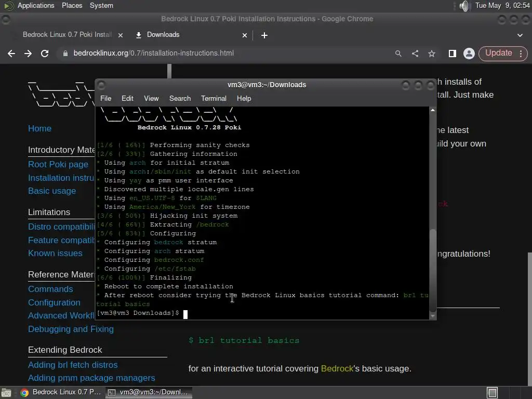Open the Applications menu
The image size is (532, 399).
click(36, 5)
